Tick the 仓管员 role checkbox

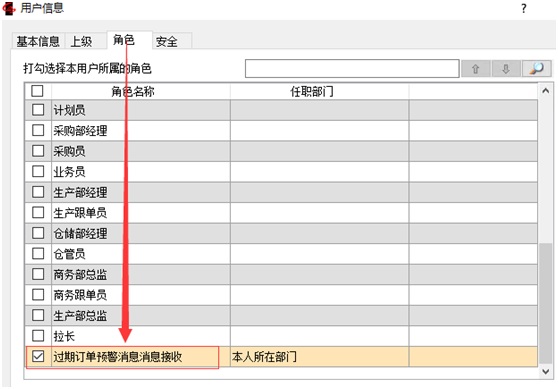point(38,254)
